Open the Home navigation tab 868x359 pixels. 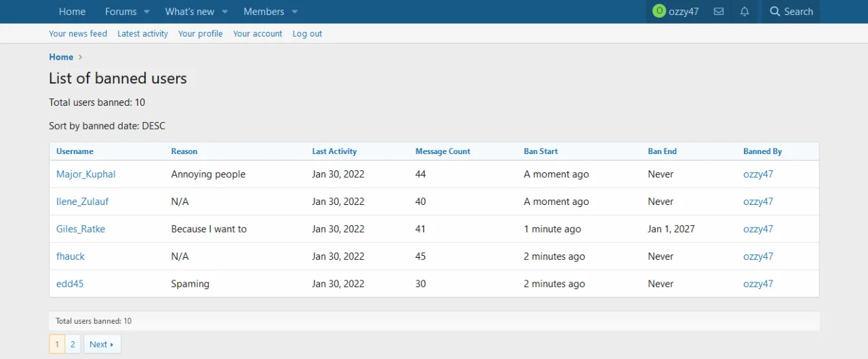[72, 12]
